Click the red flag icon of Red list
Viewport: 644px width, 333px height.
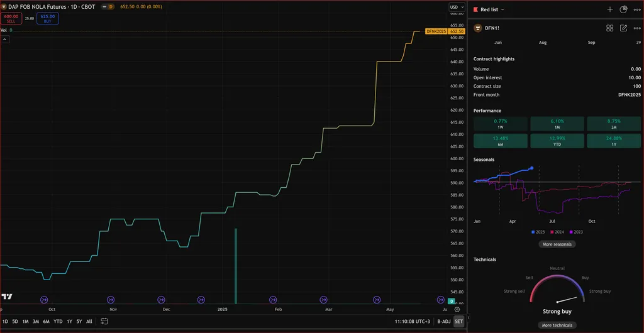pyautogui.click(x=475, y=9)
